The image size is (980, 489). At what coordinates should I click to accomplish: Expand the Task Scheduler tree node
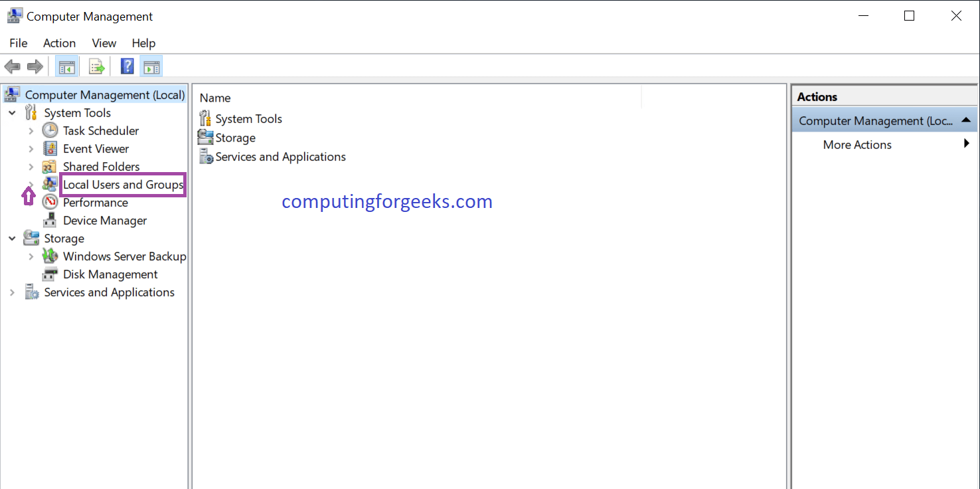click(x=31, y=131)
